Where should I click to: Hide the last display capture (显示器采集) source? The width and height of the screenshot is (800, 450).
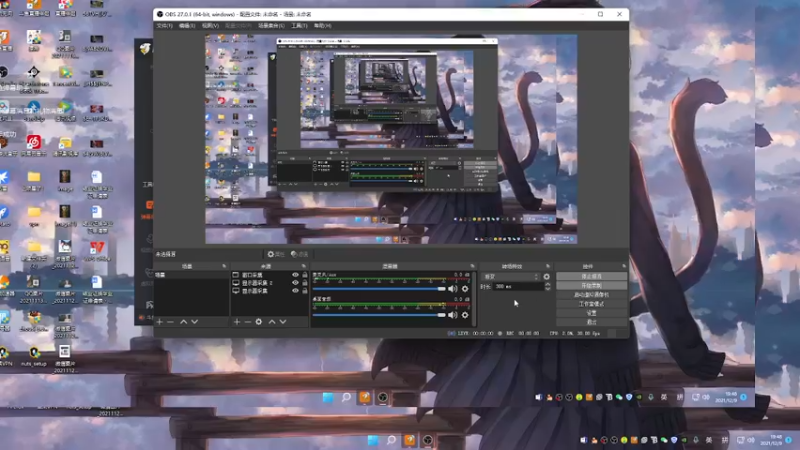click(295, 291)
